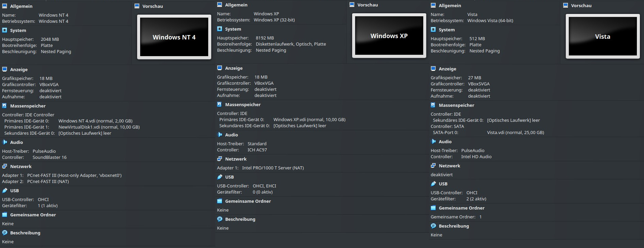Click the Vorschau icon in Windows NT 4 panel

click(137, 6)
